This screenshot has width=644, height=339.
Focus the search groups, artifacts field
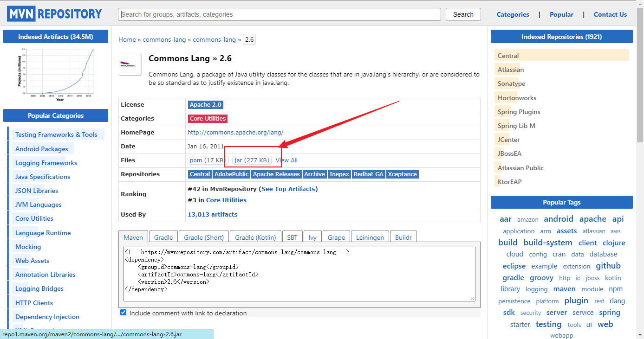(280, 14)
